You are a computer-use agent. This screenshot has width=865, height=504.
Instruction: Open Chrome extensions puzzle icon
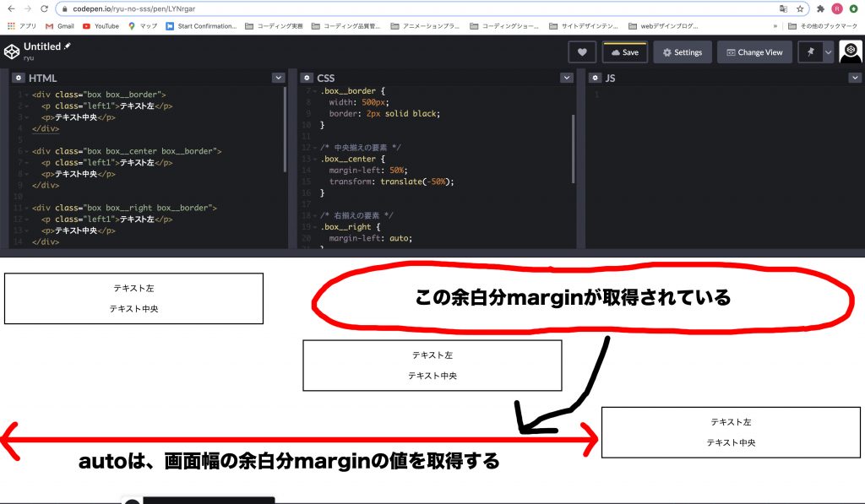click(x=820, y=8)
